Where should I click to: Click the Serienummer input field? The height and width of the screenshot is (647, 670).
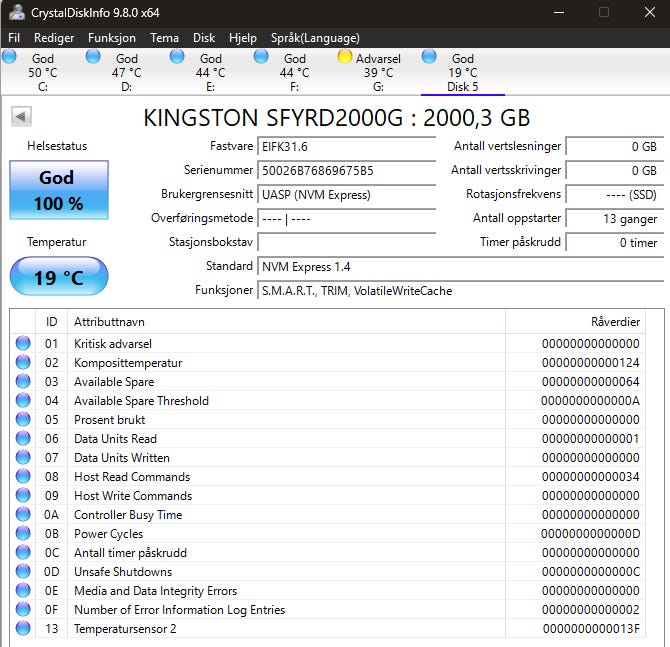(x=346, y=170)
